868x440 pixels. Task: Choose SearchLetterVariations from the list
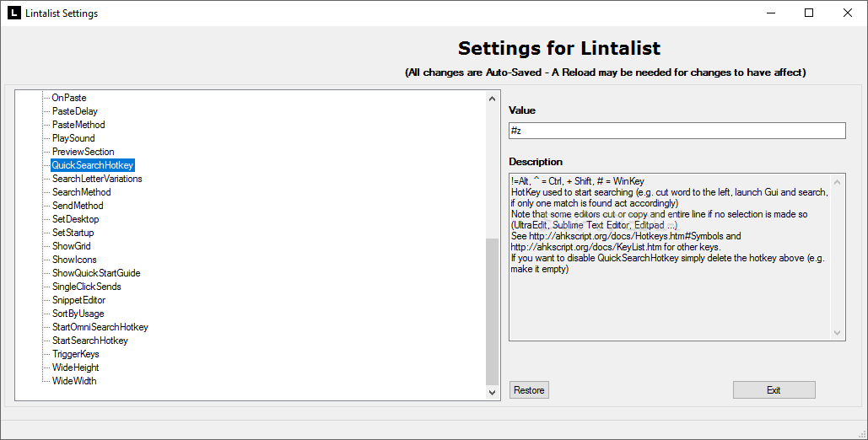[97, 179]
